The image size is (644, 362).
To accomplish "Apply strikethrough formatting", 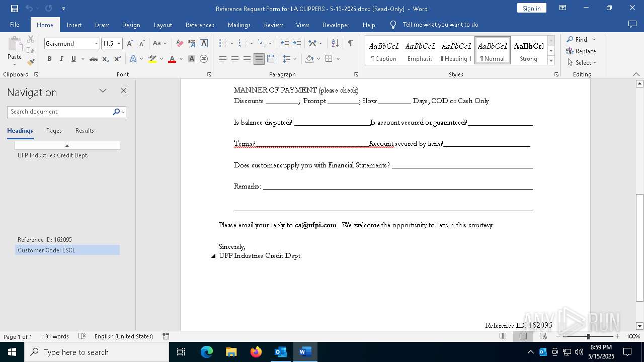I will [93, 59].
